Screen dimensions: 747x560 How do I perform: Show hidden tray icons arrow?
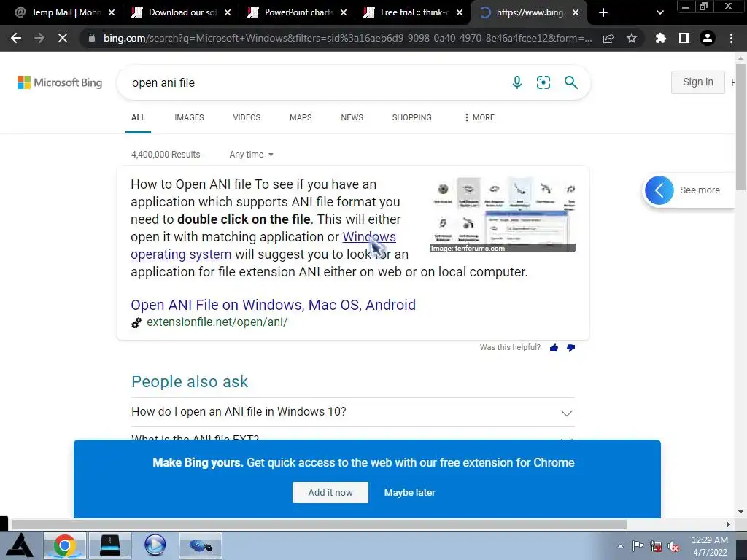coord(620,547)
